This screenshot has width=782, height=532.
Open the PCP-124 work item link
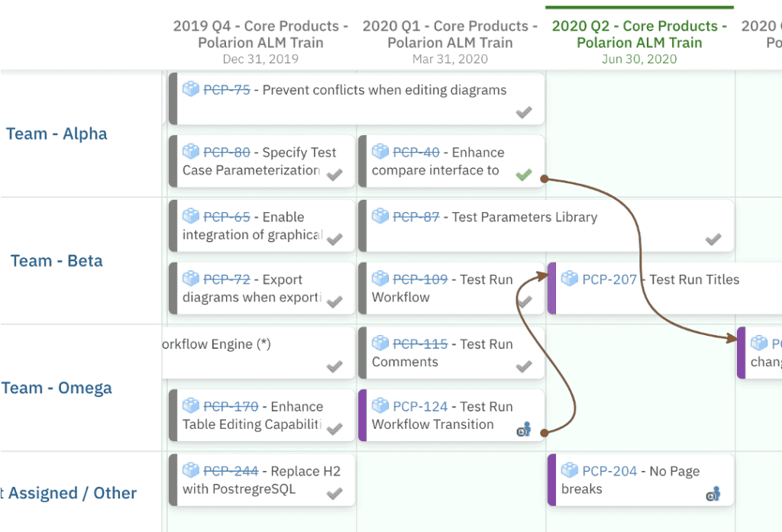pyautogui.click(x=420, y=406)
